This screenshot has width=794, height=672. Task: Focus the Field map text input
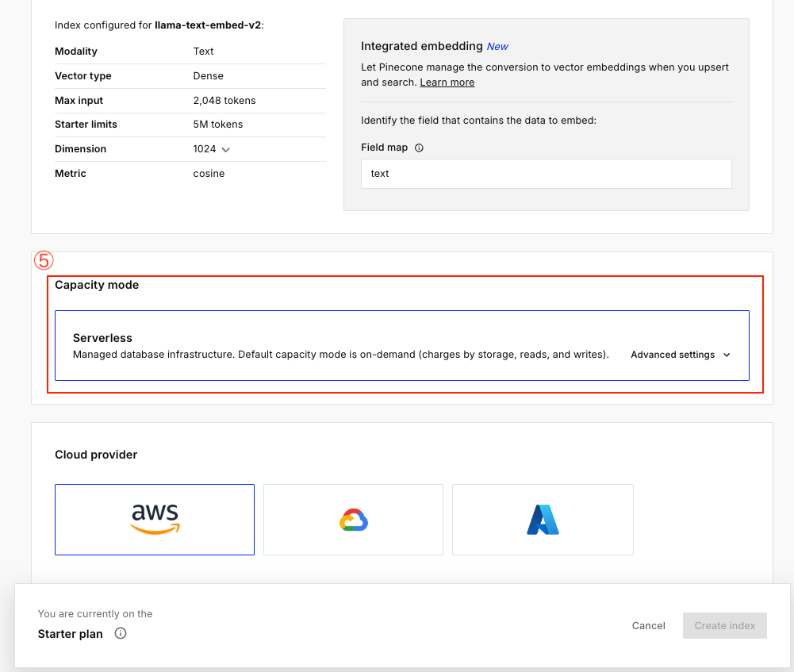546,174
